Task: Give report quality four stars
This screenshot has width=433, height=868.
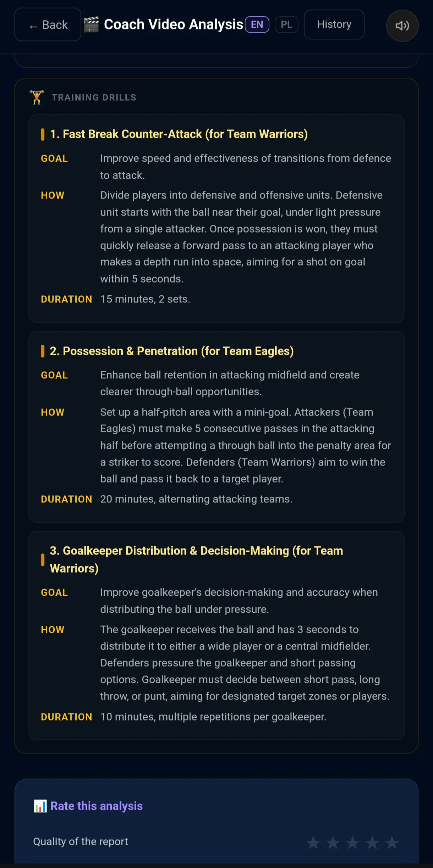Action: tap(372, 842)
